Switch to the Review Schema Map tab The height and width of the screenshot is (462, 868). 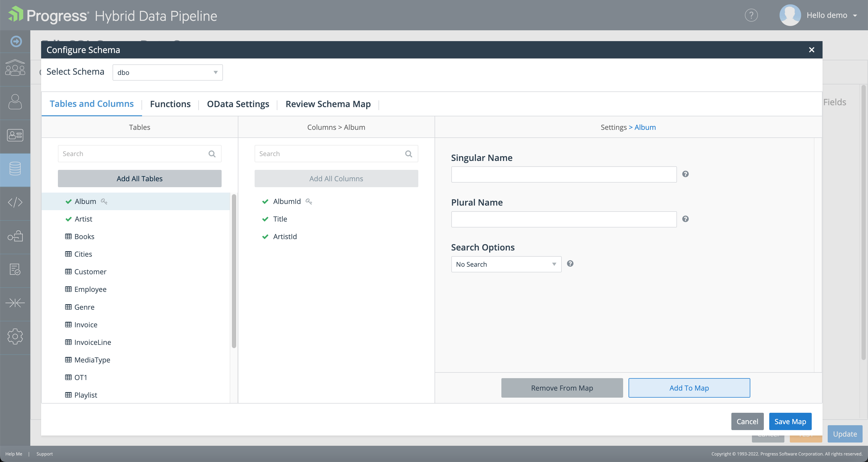328,104
